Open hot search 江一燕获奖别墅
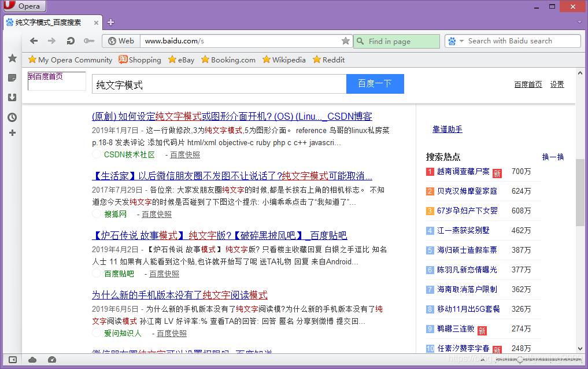This screenshot has height=369, width=588. click(463, 230)
